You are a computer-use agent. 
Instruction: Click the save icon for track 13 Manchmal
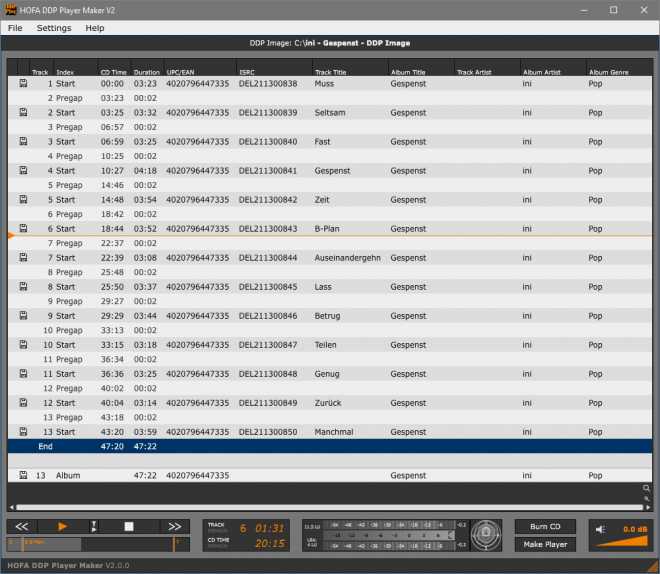pyautogui.click(x=23, y=432)
